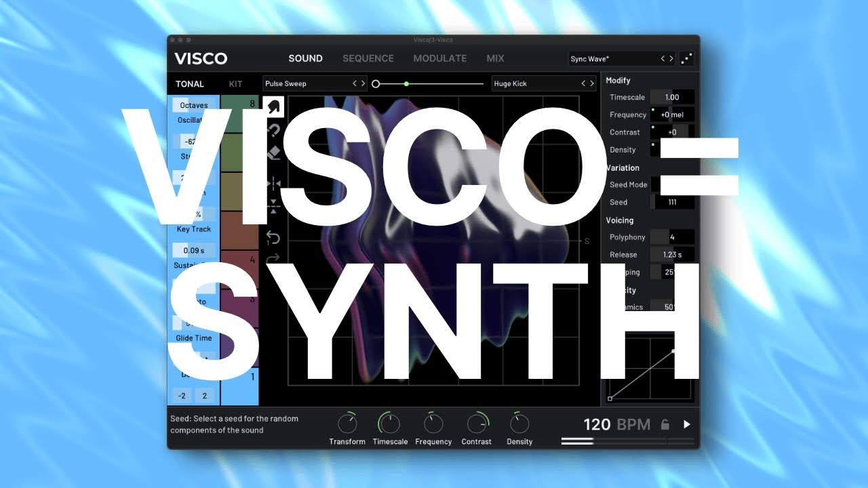This screenshot has height=488, width=868.
Task: Click the velocity curve upper handle
Action: click(673, 351)
